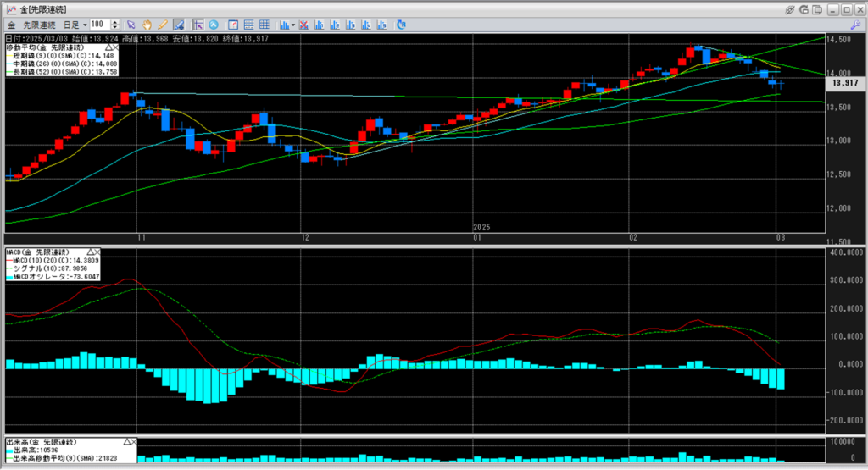The height and width of the screenshot is (470, 868).
Task: Click the trendline brush tool icon
Action: coord(178,25)
